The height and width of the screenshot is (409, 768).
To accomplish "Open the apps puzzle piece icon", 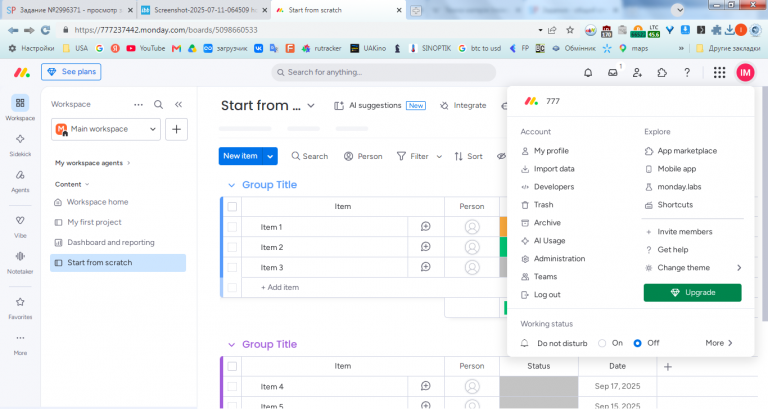I will [662, 72].
